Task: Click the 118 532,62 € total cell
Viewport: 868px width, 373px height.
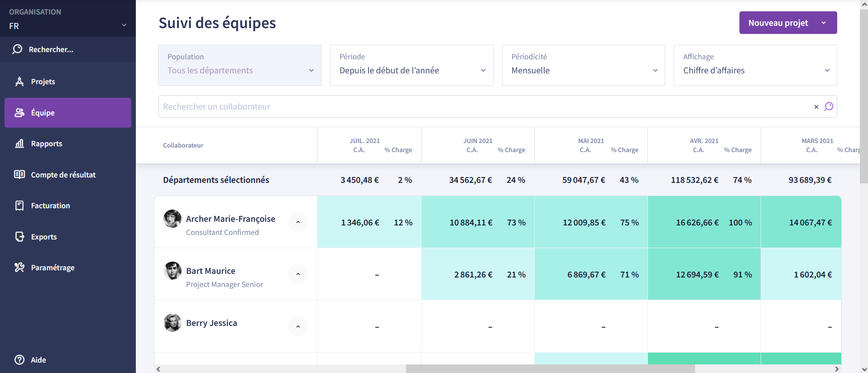Action: (695, 180)
